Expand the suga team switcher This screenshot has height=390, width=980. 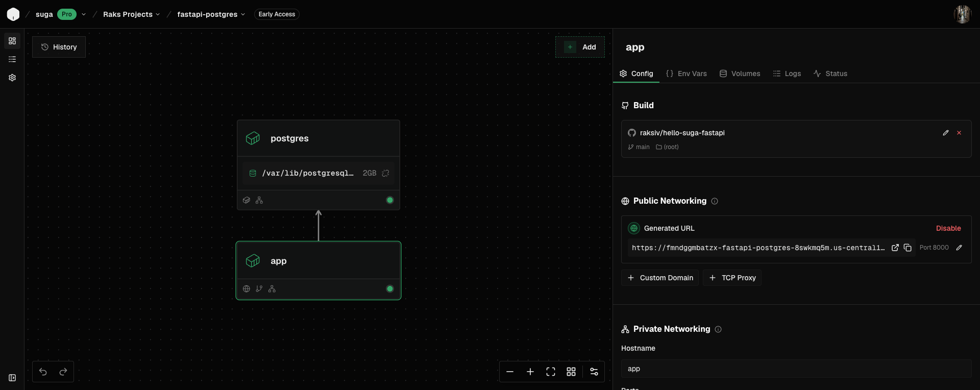tap(84, 14)
